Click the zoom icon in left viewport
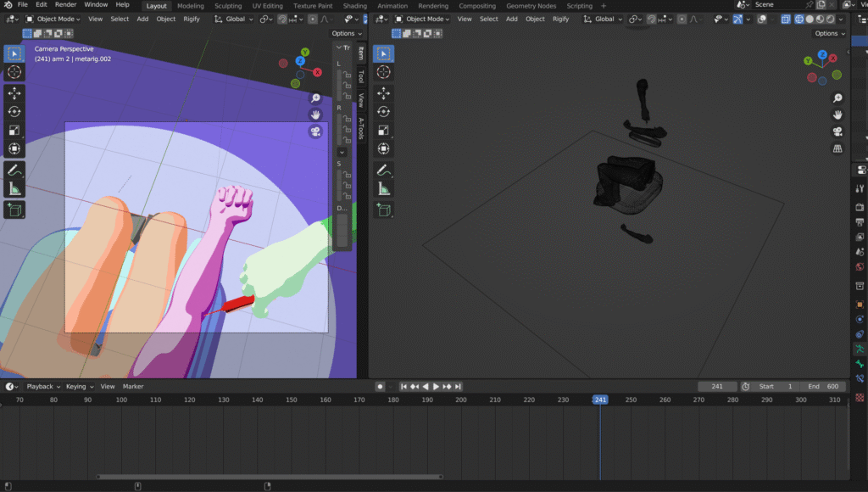 [315, 98]
